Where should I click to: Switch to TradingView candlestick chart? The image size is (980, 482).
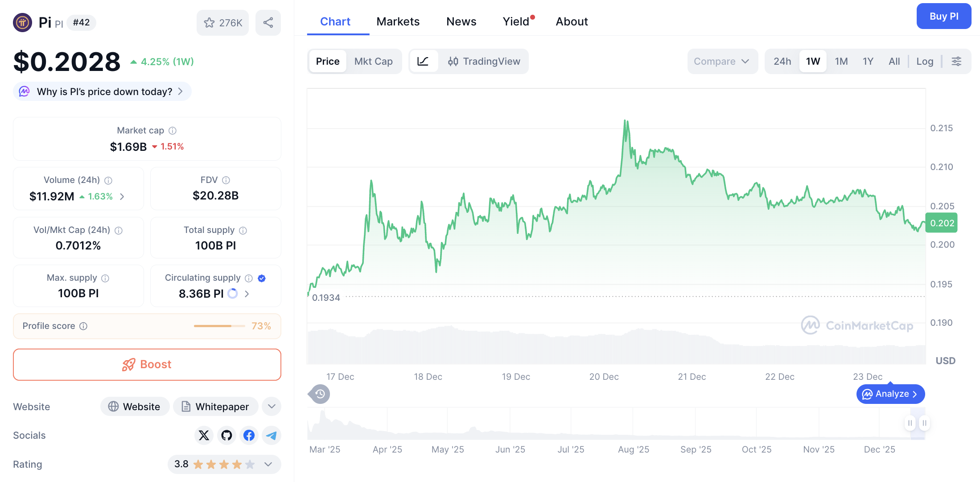[x=484, y=61]
